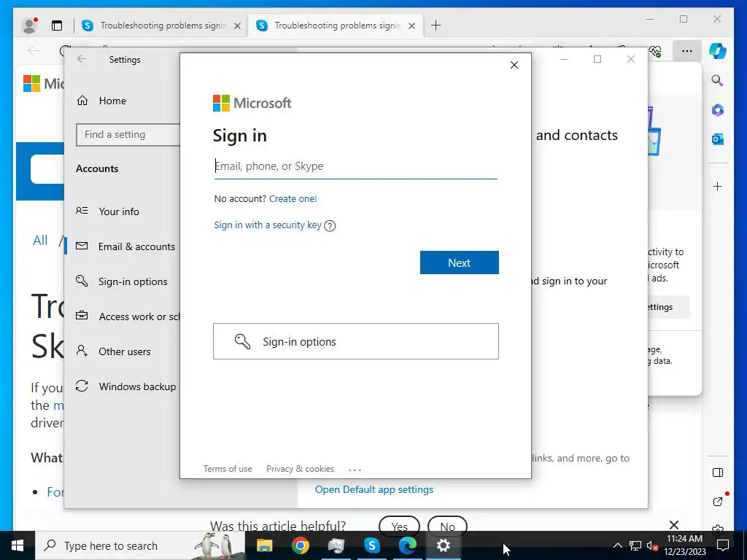Viewport: 747px width, 560px height.
Task: Open Microsoft 365 icon in Edge sidebar
Action: 718,110
